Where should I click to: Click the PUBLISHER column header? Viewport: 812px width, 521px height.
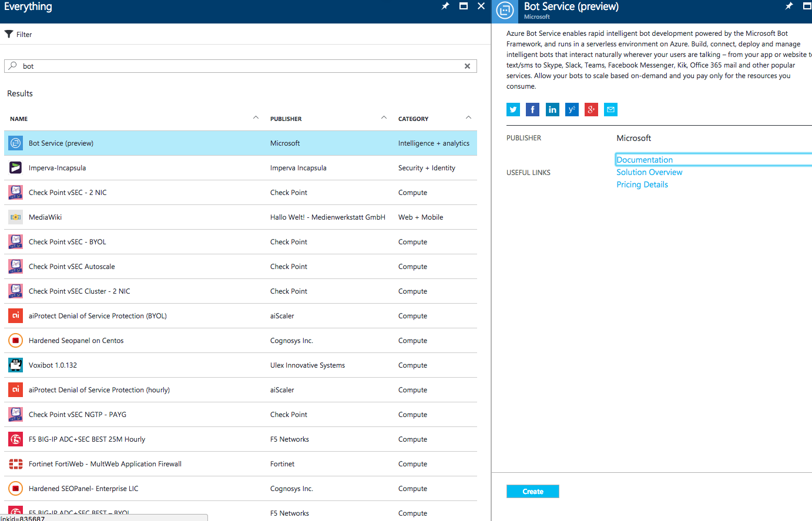coord(286,119)
